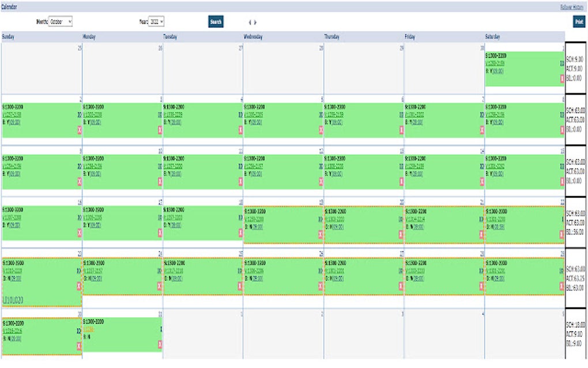Click the red X on October 20

tap(402, 234)
